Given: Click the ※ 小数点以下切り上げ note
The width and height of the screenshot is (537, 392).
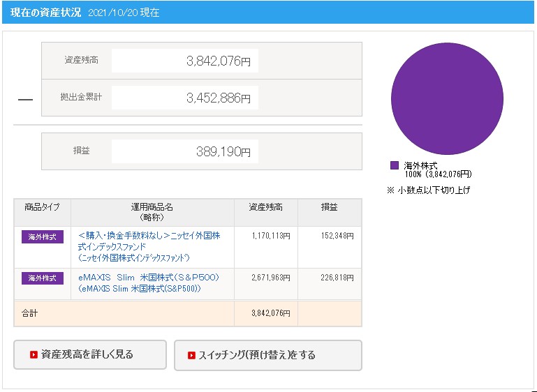Looking at the screenshot, I should pyautogui.click(x=429, y=190).
